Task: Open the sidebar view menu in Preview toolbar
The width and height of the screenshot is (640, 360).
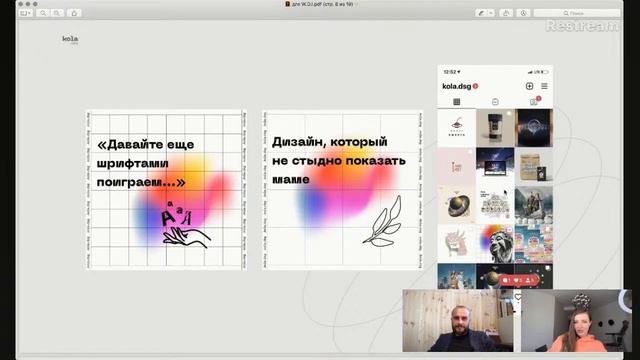Action: [x=26, y=13]
